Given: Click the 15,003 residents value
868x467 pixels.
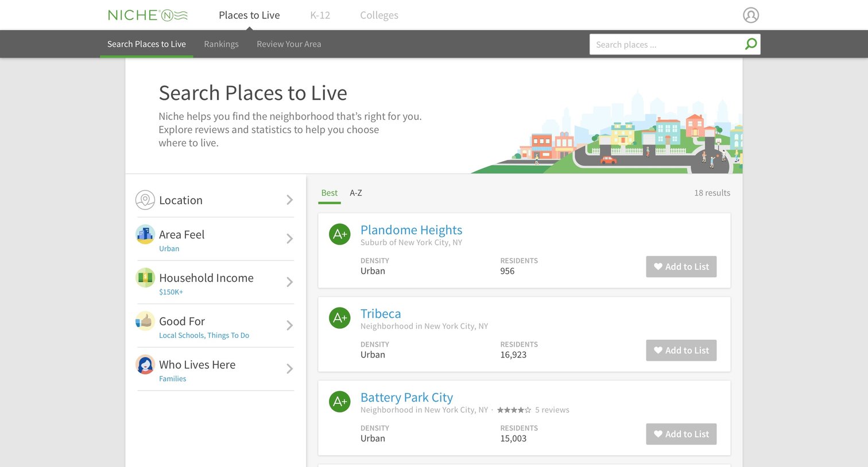Looking at the screenshot, I should (513, 439).
